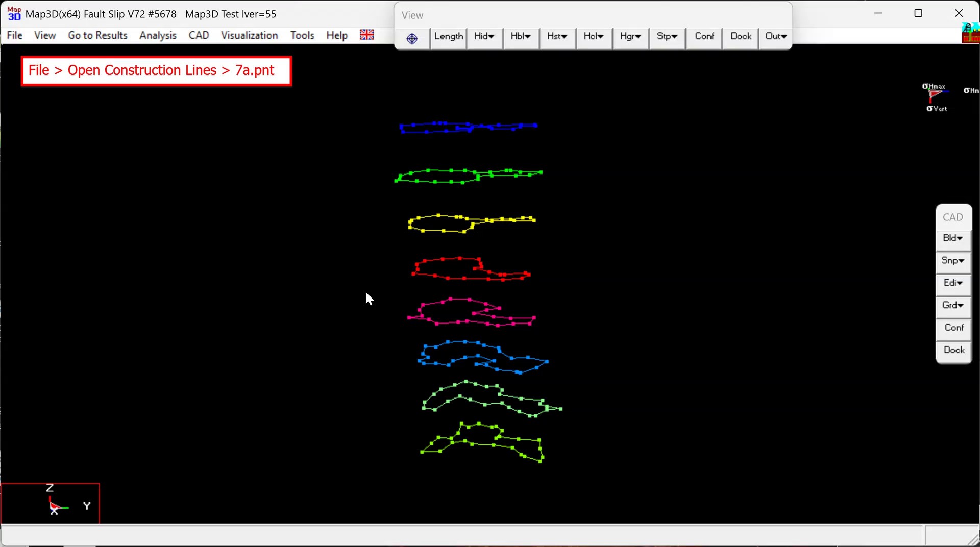This screenshot has height=547, width=980.
Task: Click the Conf button in View toolbar
Action: pos(704,37)
